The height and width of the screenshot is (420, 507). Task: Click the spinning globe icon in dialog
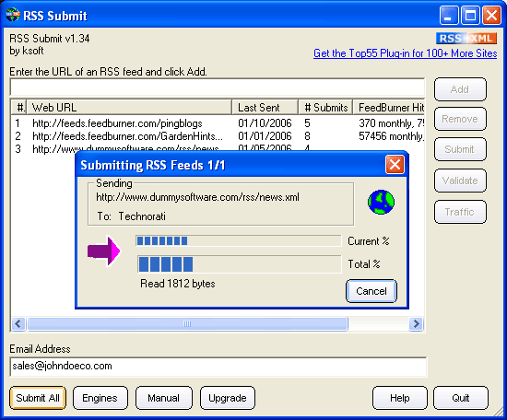(x=381, y=202)
